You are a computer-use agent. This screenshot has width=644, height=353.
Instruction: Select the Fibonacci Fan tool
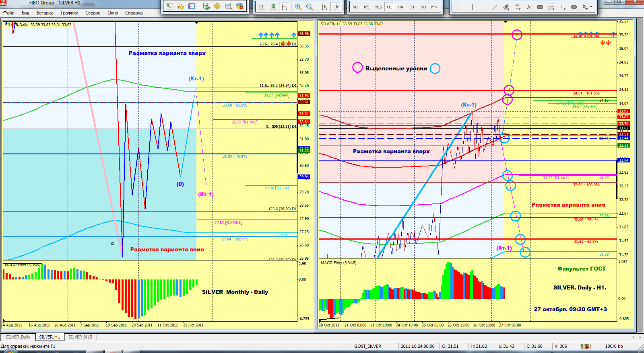pyautogui.click(x=551, y=7)
